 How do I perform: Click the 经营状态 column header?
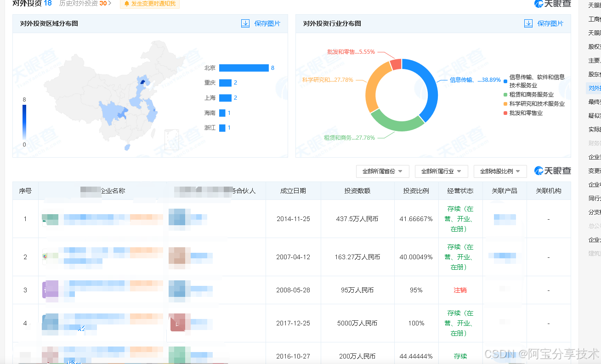(x=460, y=191)
